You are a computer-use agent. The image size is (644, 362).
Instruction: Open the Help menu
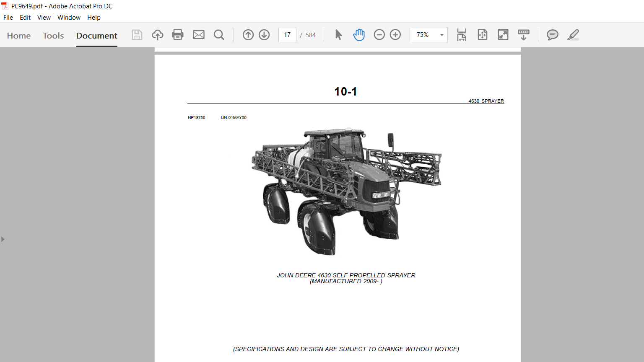coord(94,18)
